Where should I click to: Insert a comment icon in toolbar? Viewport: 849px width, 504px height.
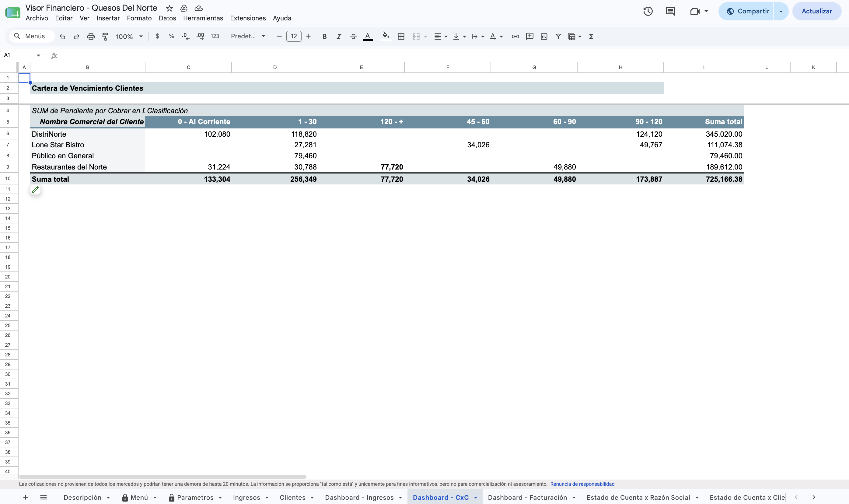click(529, 36)
